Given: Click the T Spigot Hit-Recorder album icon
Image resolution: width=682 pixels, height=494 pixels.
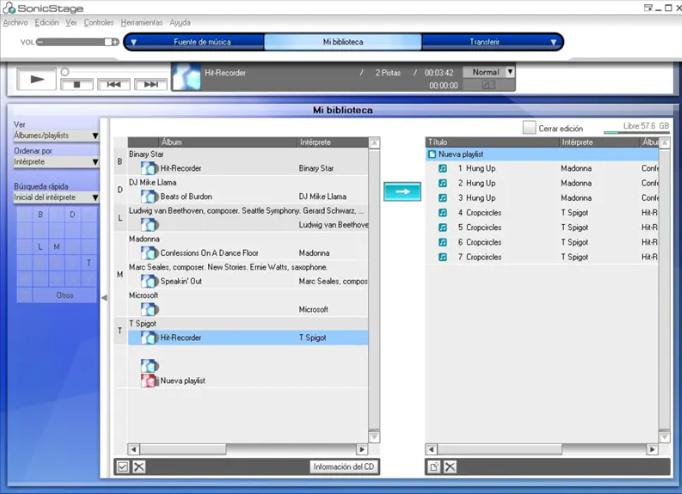Looking at the screenshot, I should (x=149, y=337).
